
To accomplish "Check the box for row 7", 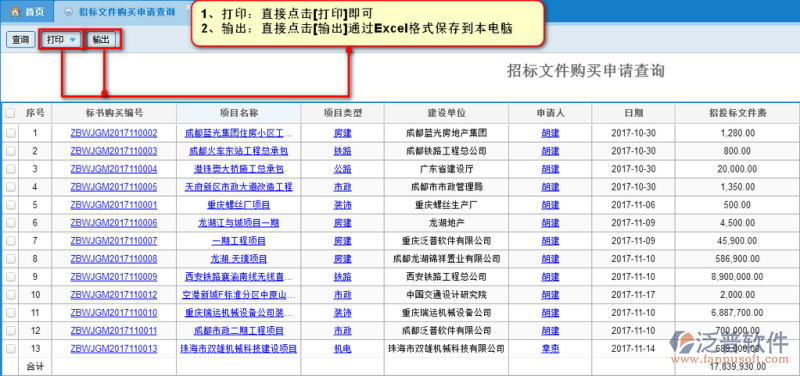I will tap(10, 241).
